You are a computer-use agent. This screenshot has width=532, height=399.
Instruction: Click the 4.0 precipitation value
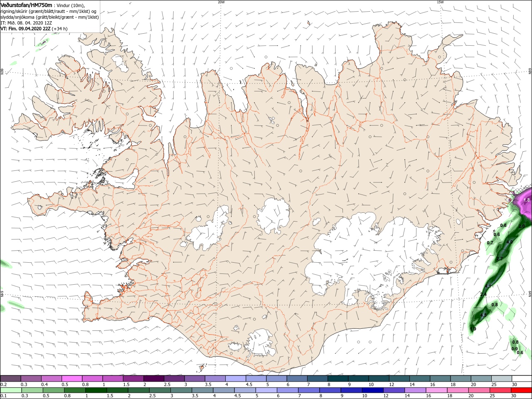[510, 242]
